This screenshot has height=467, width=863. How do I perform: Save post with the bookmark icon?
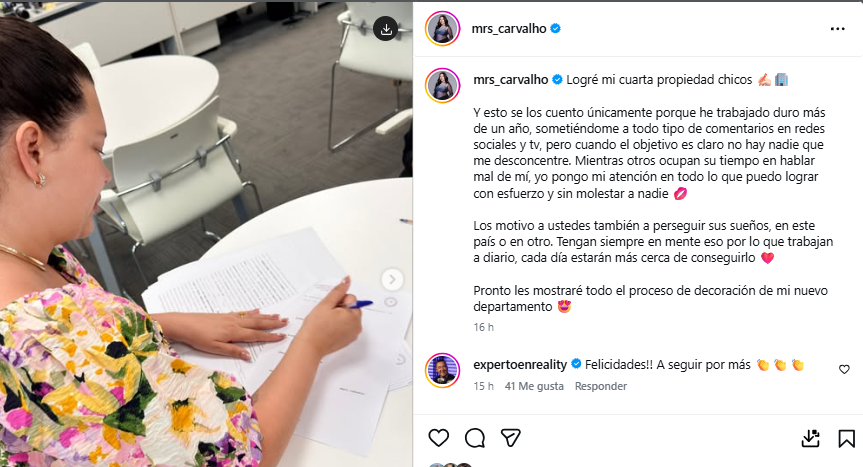click(846, 438)
